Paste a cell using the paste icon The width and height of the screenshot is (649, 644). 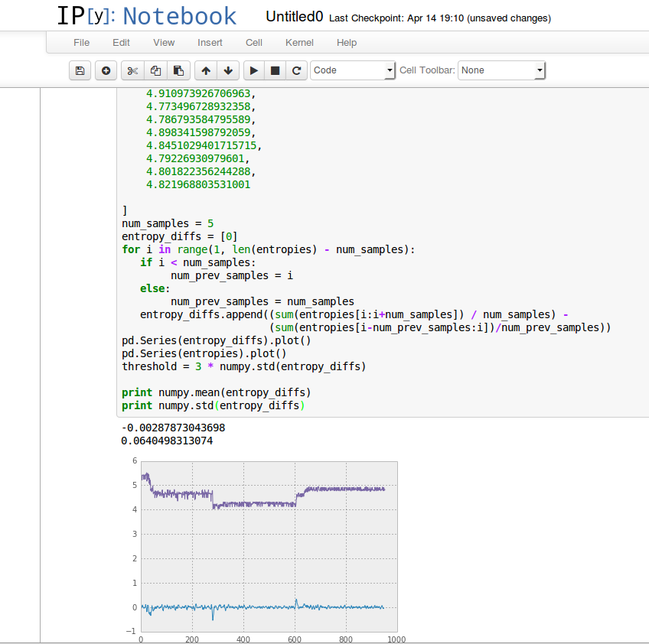pos(178,70)
